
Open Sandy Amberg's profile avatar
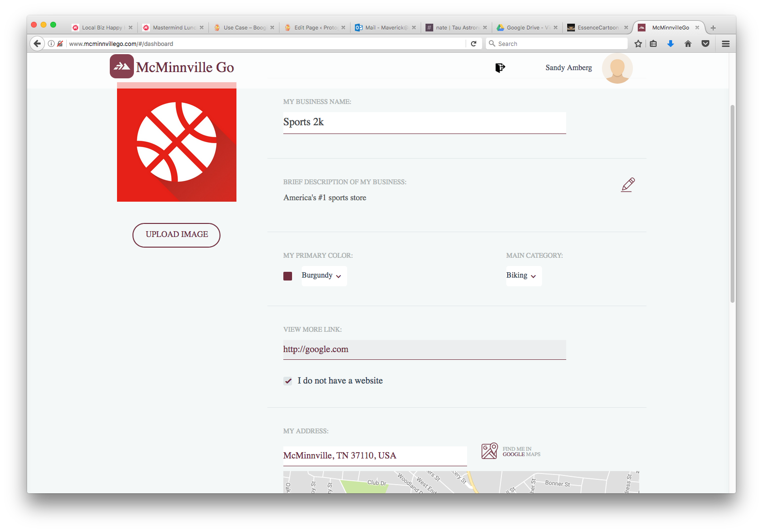617,68
